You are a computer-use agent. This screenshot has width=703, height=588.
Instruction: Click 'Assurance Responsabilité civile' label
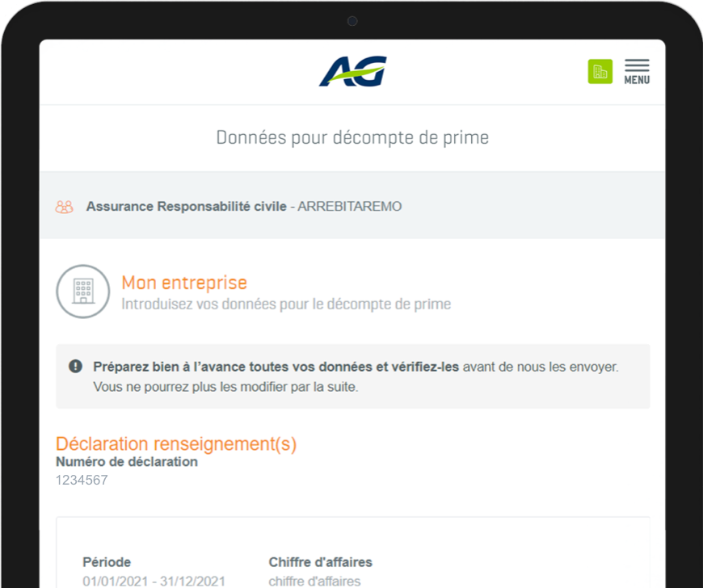186,207
